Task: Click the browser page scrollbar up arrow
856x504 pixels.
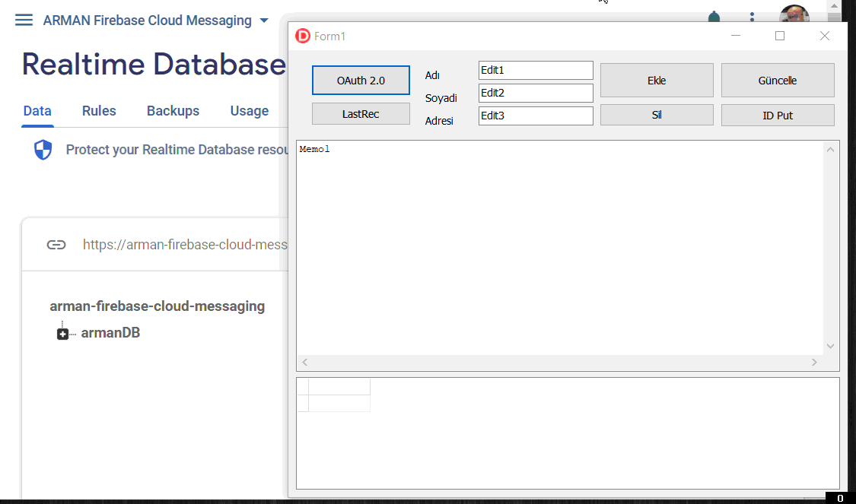Action: (x=834, y=5)
